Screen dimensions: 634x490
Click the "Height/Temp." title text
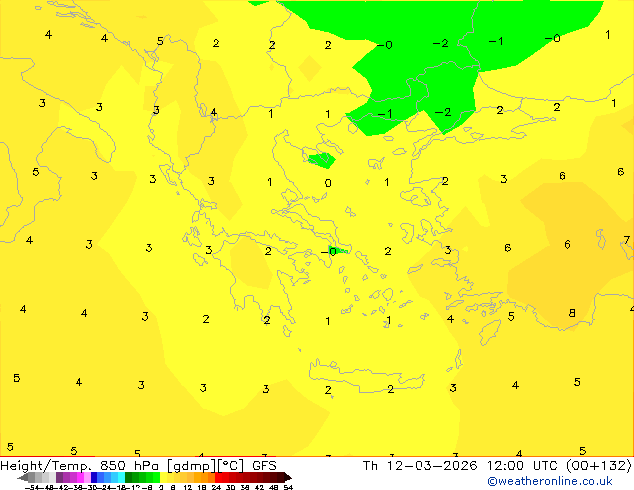pyautogui.click(x=46, y=466)
